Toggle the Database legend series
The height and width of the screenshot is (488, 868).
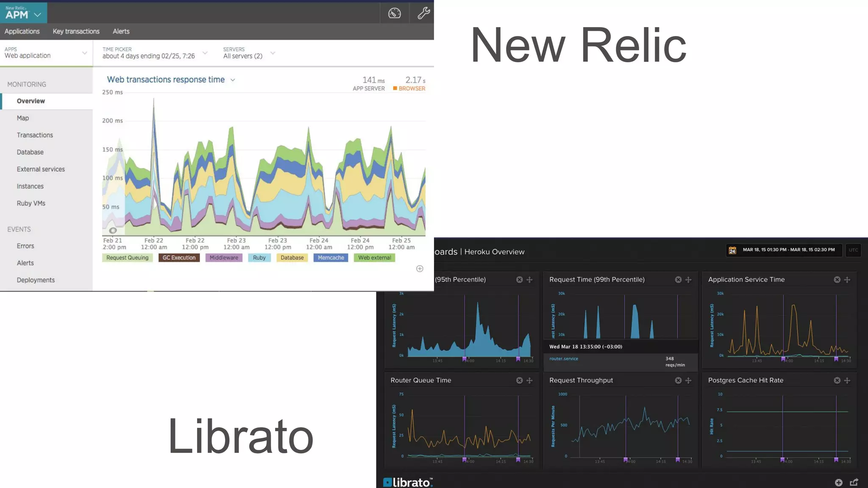[292, 258]
